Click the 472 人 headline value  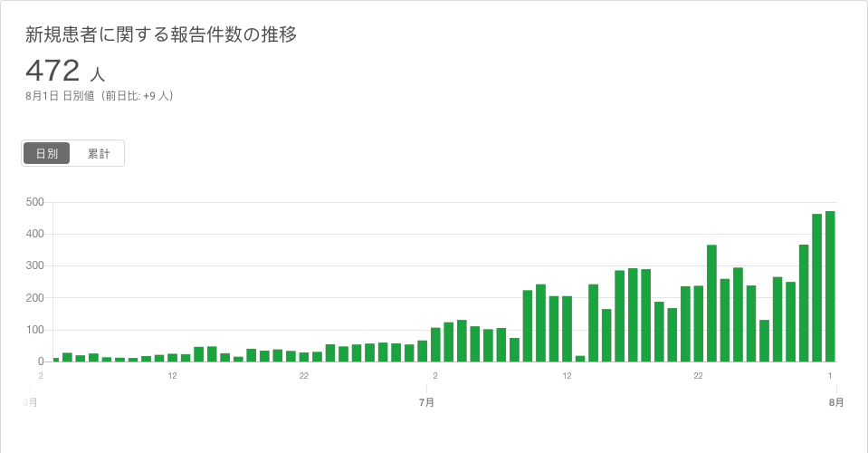[x=65, y=71]
